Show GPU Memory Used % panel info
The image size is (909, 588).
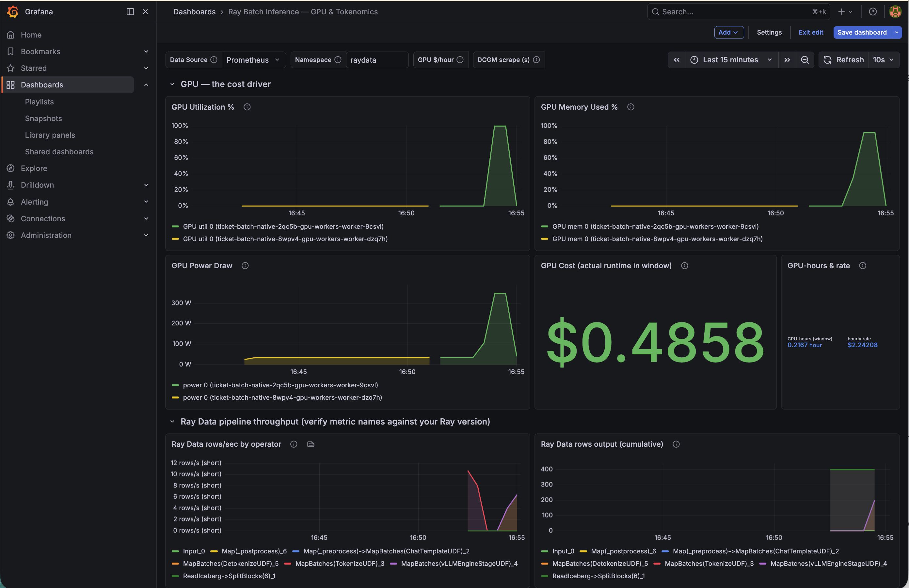pyautogui.click(x=630, y=107)
